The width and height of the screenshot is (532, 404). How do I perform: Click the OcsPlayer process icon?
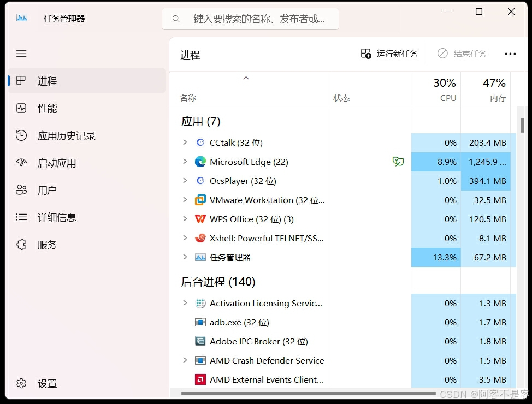tap(200, 181)
